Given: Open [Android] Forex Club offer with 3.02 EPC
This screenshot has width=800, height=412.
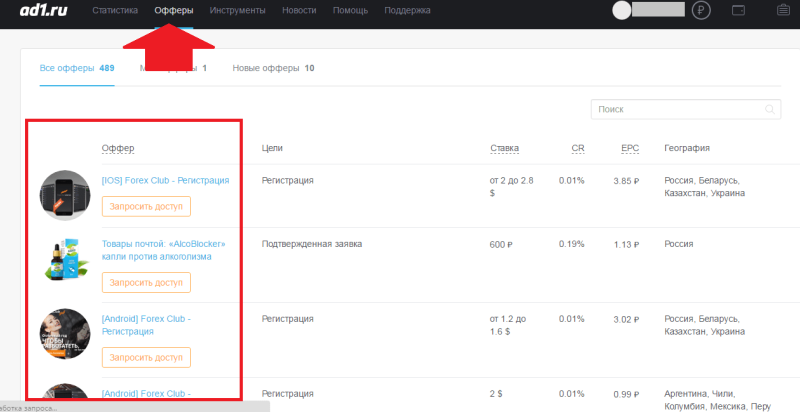Looking at the screenshot, I should [x=146, y=325].
